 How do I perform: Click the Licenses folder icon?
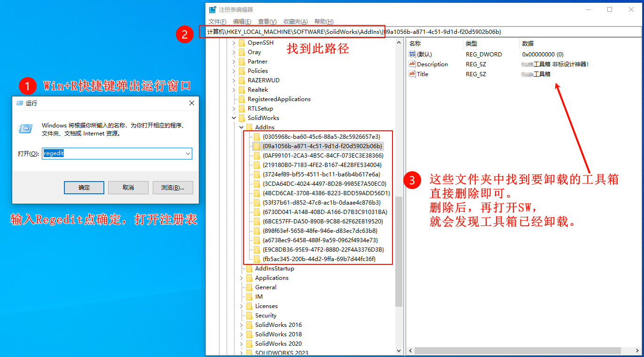(249, 306)
